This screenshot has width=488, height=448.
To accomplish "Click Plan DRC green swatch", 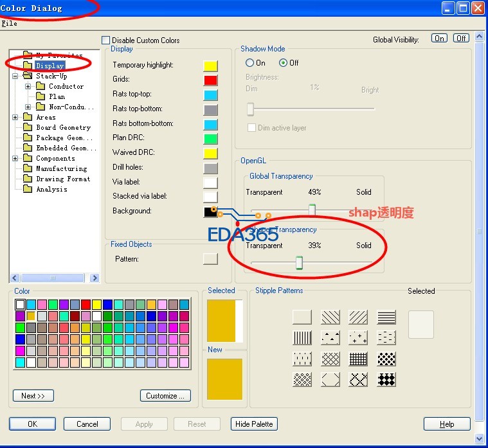I will [210, 139].
